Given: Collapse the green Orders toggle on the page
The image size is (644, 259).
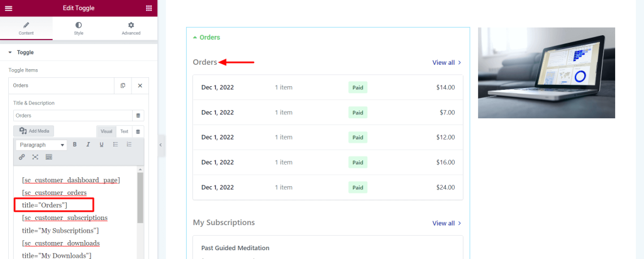Looking at the screenshot, I should [x=206, y=38].
